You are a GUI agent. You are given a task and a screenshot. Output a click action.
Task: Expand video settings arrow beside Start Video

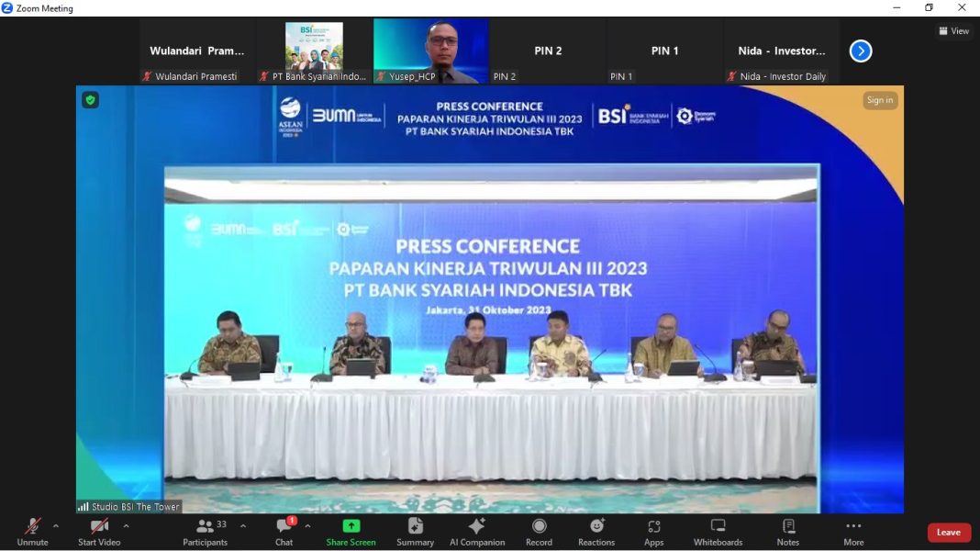127,526
